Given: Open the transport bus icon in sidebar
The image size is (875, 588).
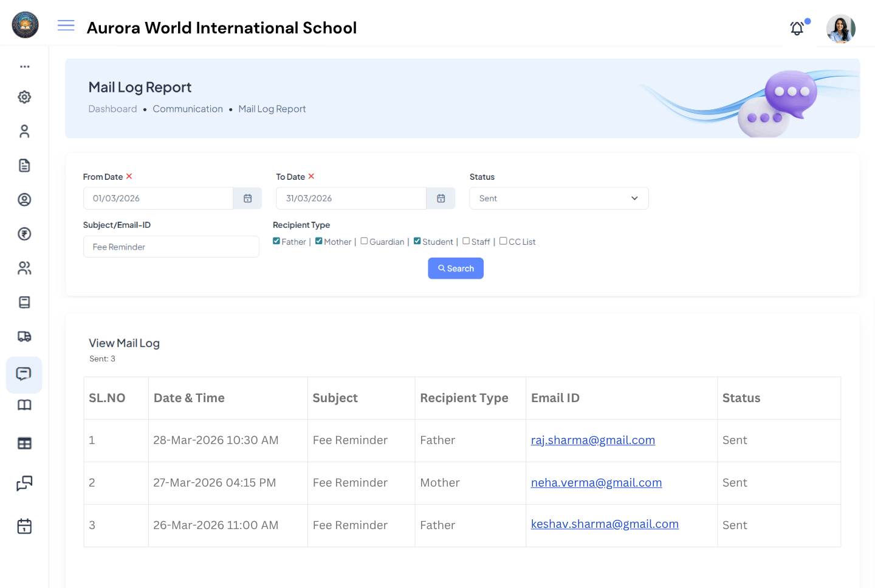Looking at the screenshot, I should pyautogui.click(x=24, y=337).
